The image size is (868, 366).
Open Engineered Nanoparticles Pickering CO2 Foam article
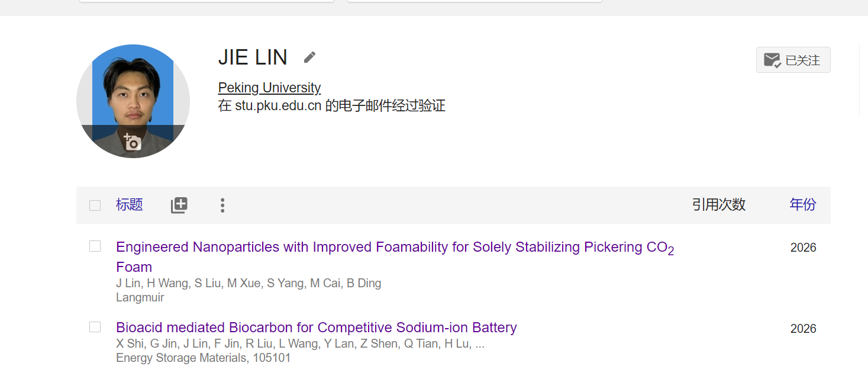(x=395, y=256)
